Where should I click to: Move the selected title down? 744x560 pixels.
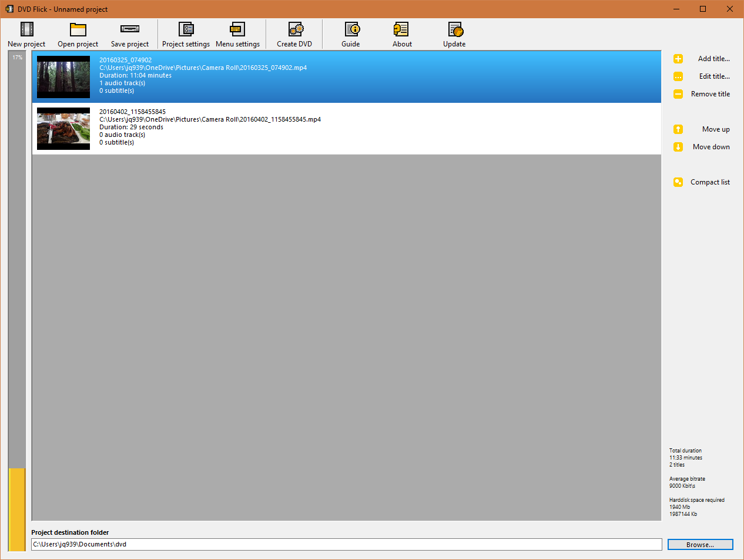678,146
